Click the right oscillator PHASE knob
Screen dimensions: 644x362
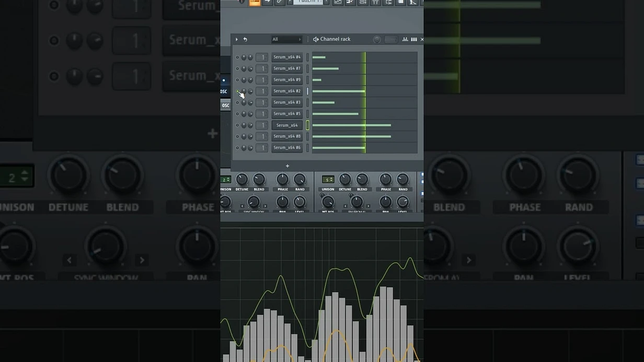(x=386, y=180)
